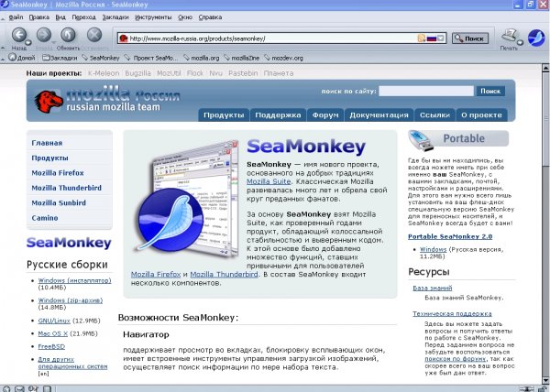Click the online/offline connection icon in status bar

[x=526, y=389]
